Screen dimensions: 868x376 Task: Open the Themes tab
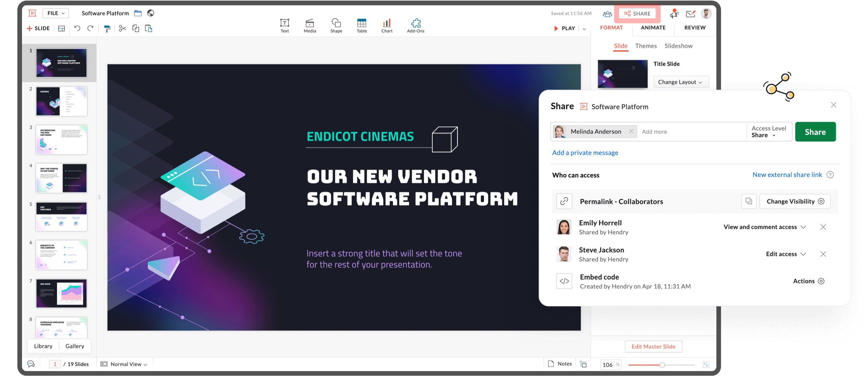[646, 46]
